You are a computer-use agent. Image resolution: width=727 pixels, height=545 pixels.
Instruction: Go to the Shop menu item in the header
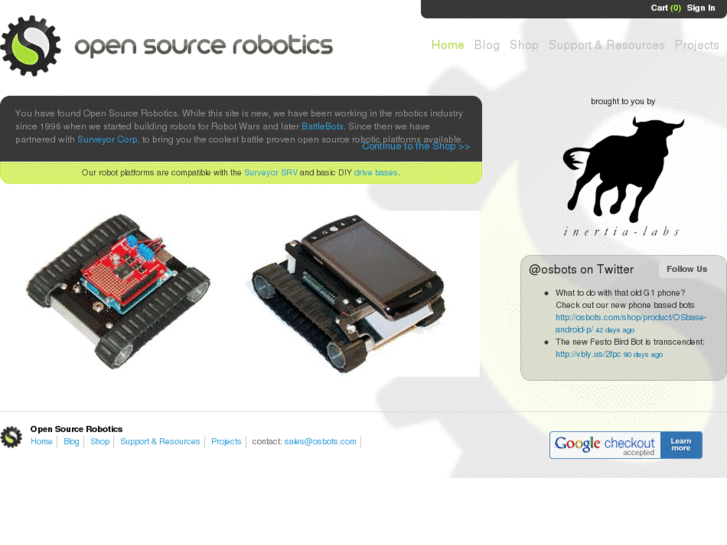click(524, 45)
